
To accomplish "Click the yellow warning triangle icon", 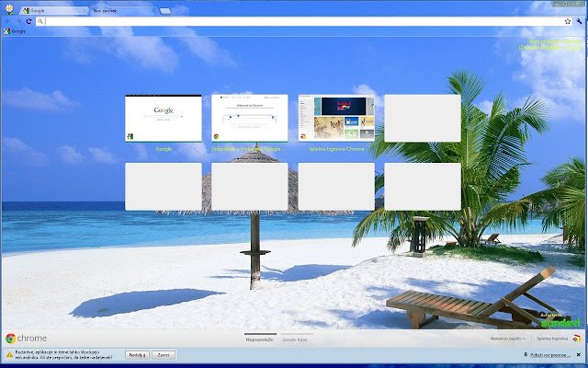I will (9, 355).
